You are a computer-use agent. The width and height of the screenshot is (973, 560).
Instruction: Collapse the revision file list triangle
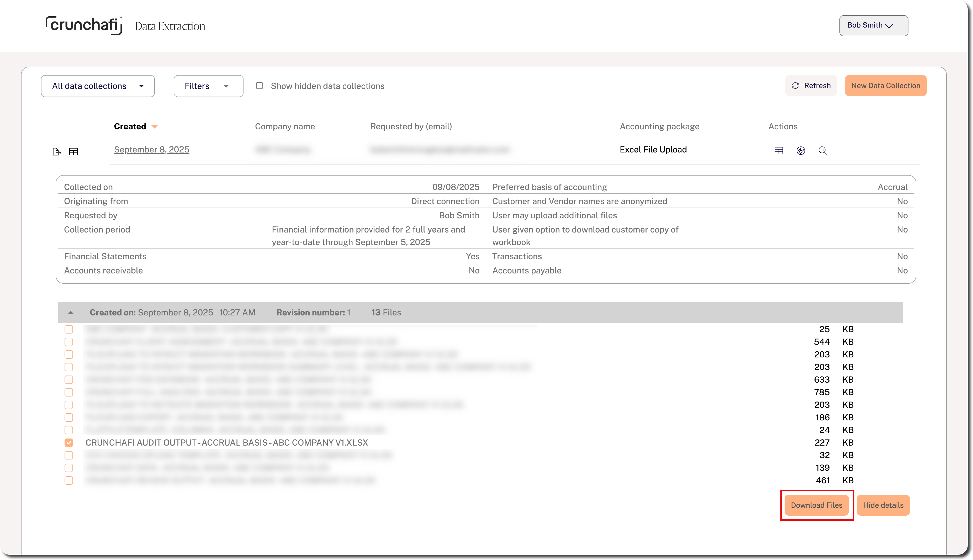tap(71, 312)
